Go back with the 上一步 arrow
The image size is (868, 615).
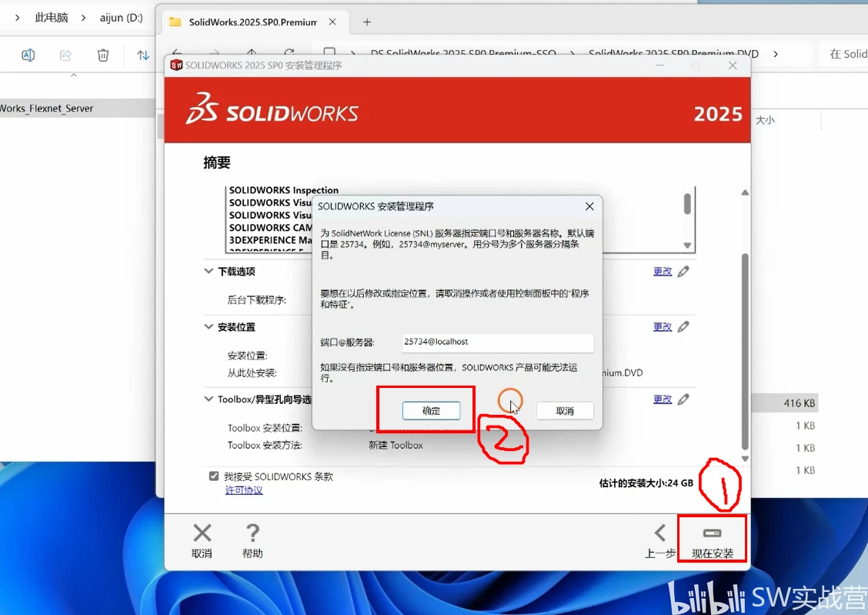coord(660,533)
